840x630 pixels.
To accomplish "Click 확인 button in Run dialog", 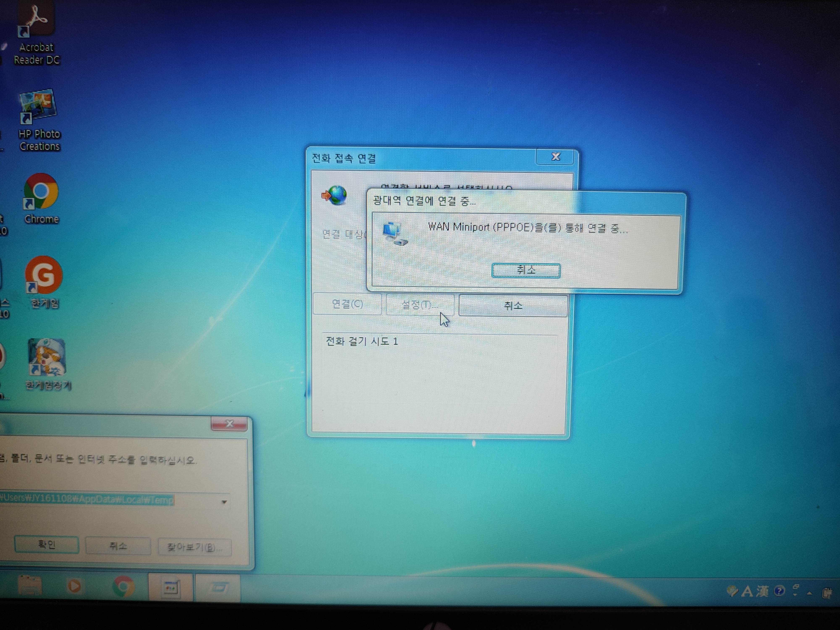I will pyautogui.click(x=47, y=545).
